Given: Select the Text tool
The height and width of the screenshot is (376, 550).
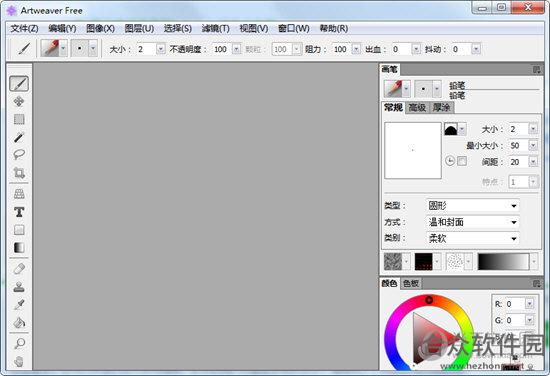Looking at the screenshot, I should [x=19, y=212].
